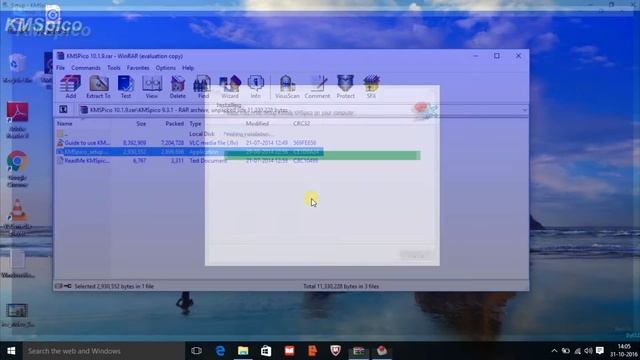Click the Test archive toolbar icon

coord(126,87)
